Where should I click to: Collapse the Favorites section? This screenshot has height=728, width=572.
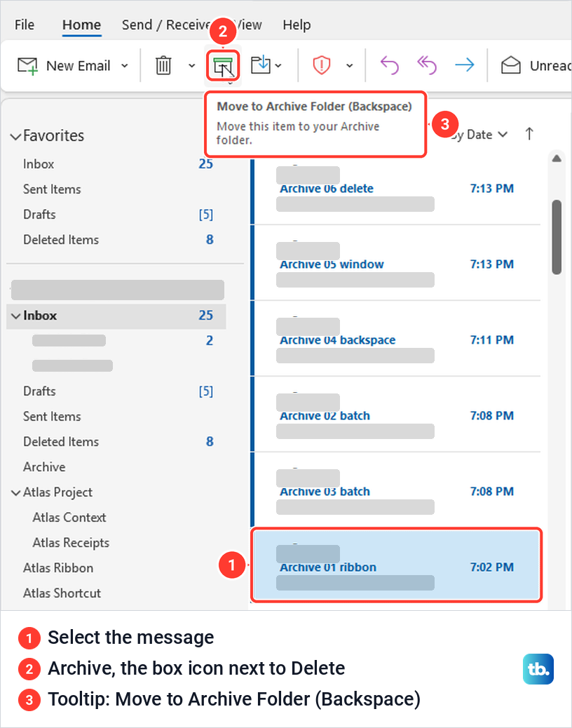pyautogui.click(x=16, y=137)
